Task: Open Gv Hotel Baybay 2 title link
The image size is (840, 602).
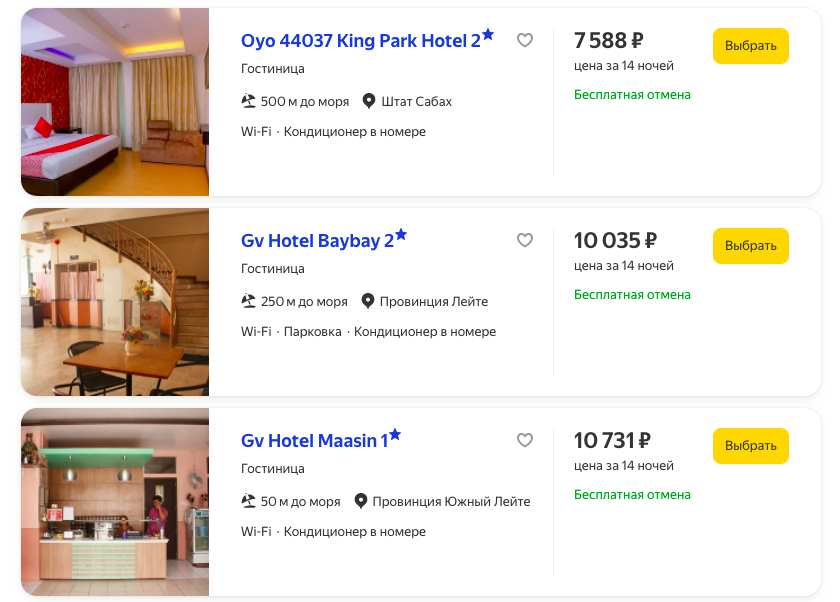Action: coord(317,241)
